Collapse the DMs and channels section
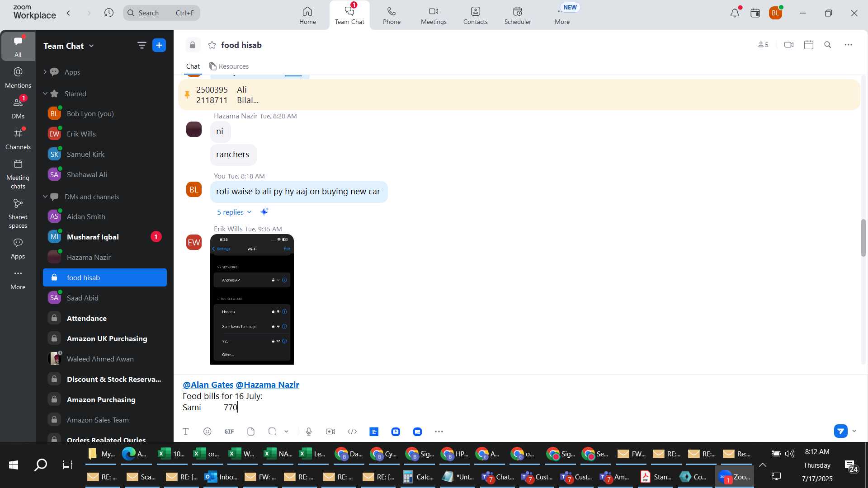This screenshot has height=488, width=868. click(x=45, y=197)
